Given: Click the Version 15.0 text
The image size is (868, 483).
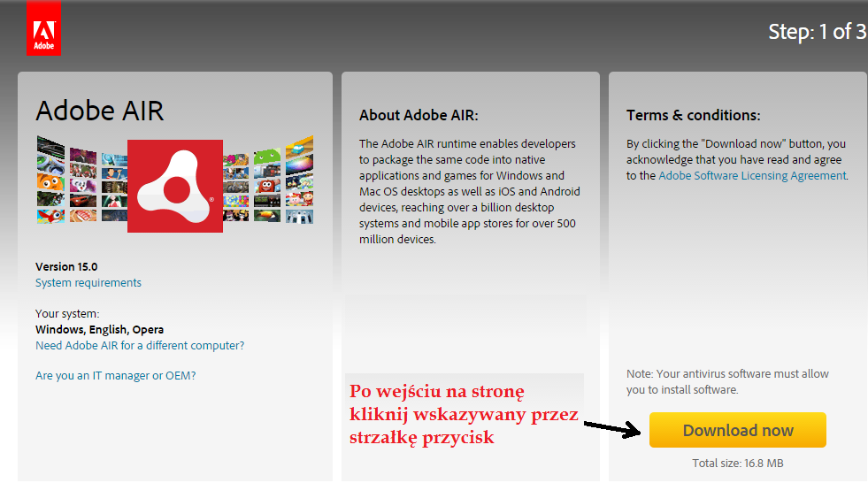Looking at the screenshot, I should click(66, 266).
